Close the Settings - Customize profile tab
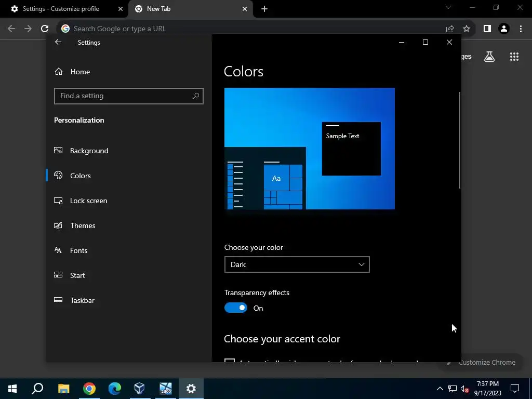The image size is (532, 399). tap(121, 9)
